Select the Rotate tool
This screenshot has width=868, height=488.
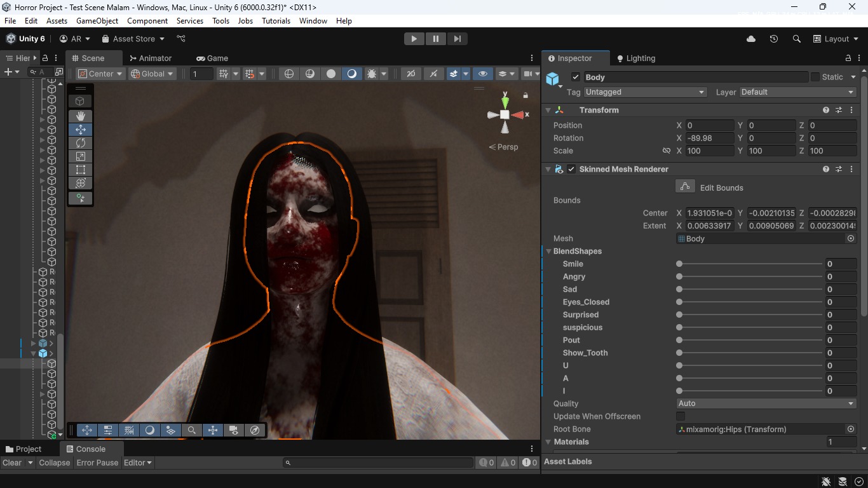coord(80,143)
